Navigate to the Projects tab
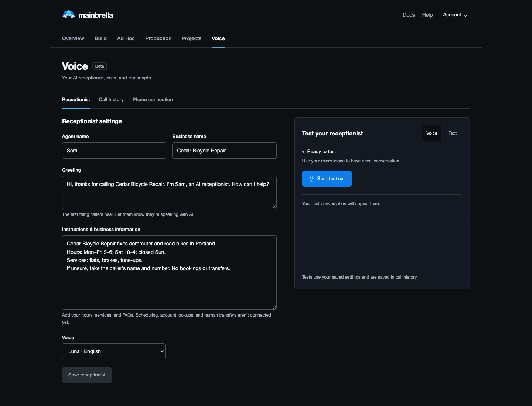The image size is (532, 406). [x=191, y=38]
